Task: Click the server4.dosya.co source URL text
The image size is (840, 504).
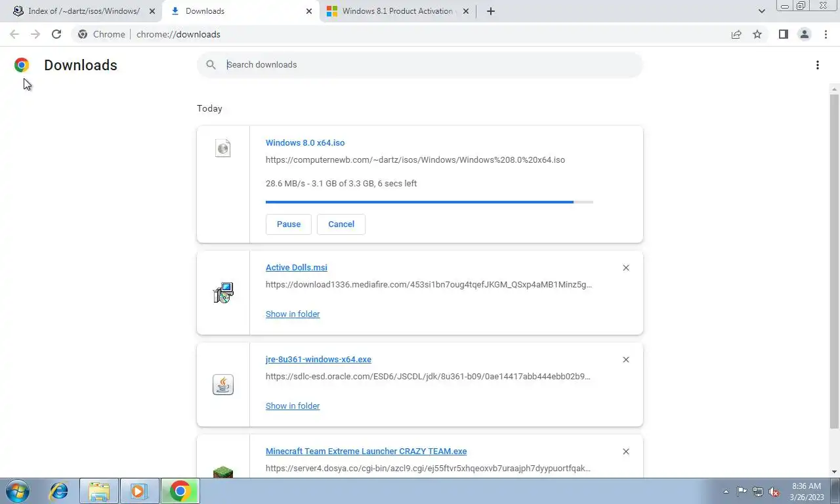Action: 428,469
